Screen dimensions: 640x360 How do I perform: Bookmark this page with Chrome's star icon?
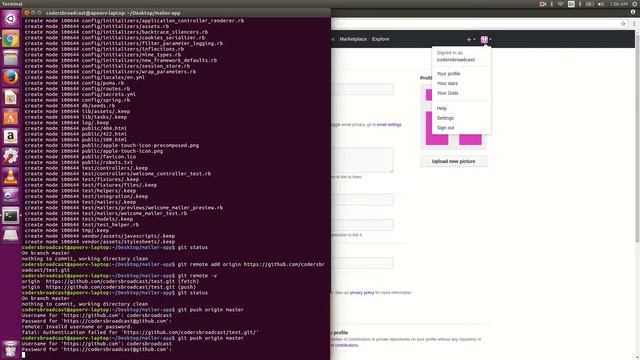[623, 24]
